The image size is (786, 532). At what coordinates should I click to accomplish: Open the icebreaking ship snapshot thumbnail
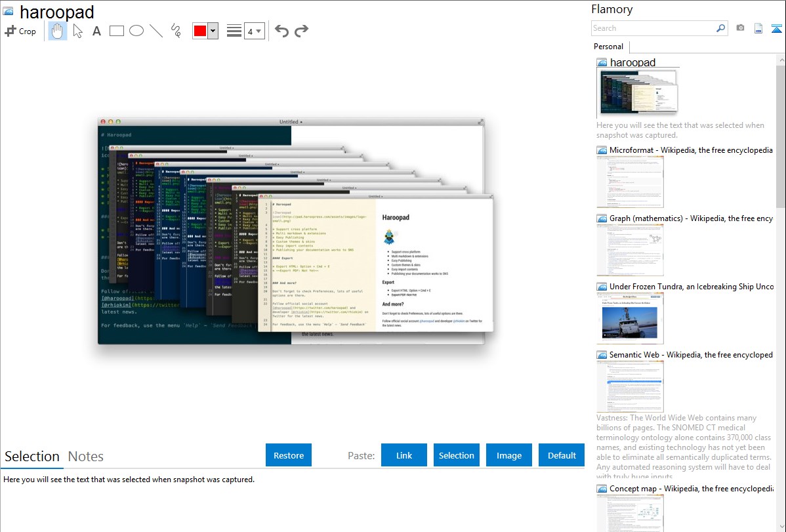click(630, 318)
